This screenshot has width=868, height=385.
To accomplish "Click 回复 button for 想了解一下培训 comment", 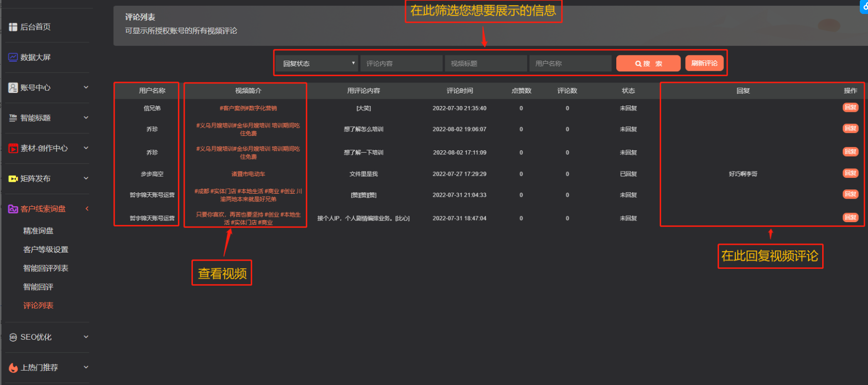I will [850, 152].
